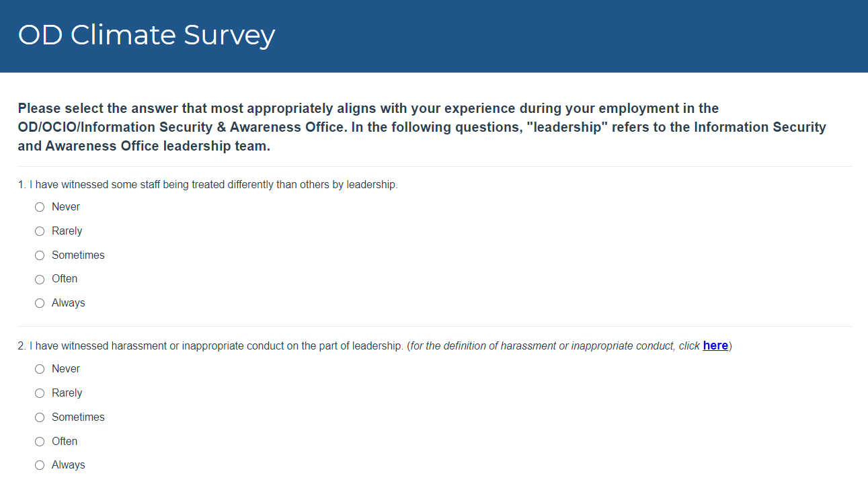This screenshot has height=488, width=868.
Task: Select 'Never' radio for question 1
Action: click(x=40, y=207)
